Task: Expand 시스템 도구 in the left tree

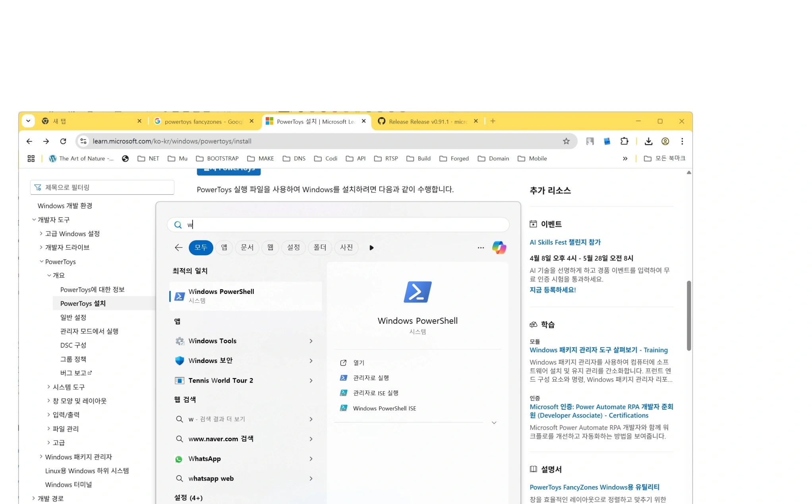Action: point(48,386)
